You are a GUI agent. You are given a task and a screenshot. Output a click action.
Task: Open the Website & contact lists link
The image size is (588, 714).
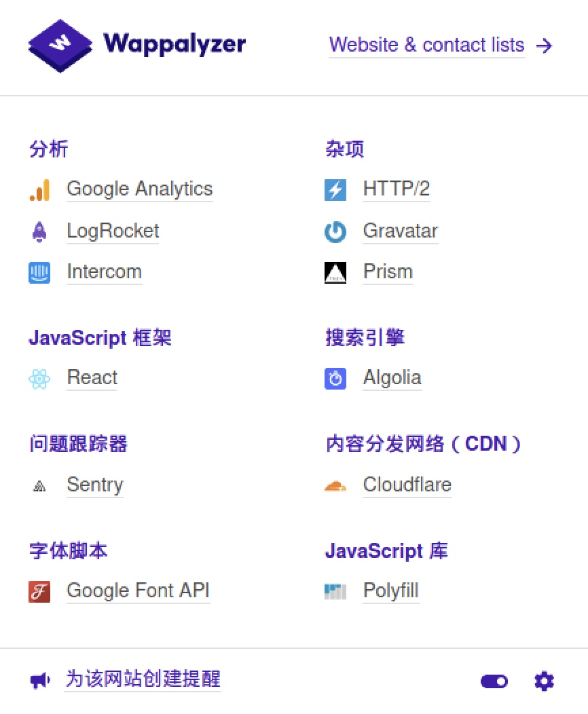tap(427, 45)
